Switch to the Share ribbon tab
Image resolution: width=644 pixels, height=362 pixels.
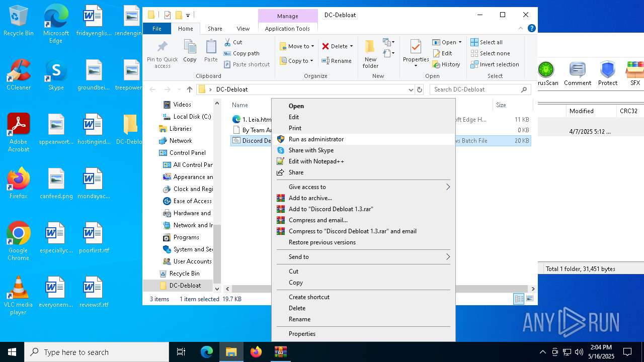pos(215,29)
